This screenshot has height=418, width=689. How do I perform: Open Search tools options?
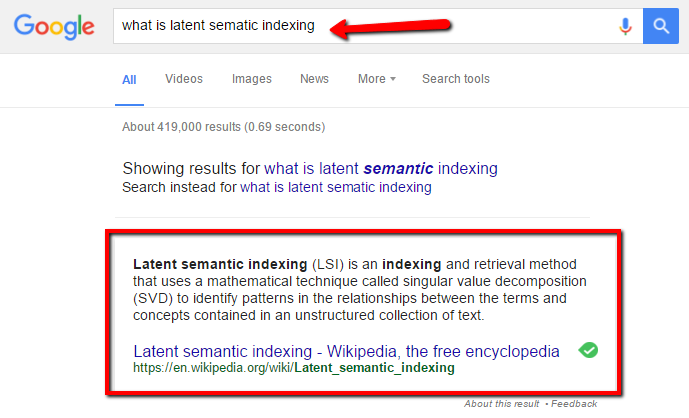455,79
